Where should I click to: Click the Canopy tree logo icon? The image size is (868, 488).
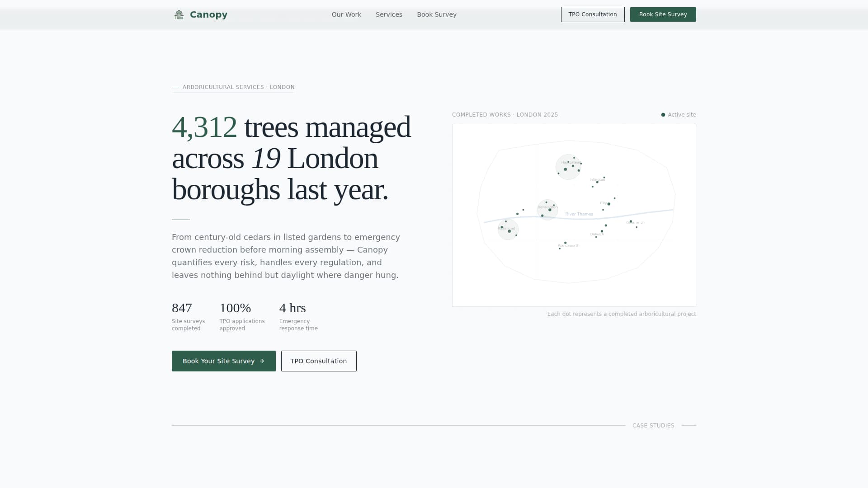tap(179, 15)
